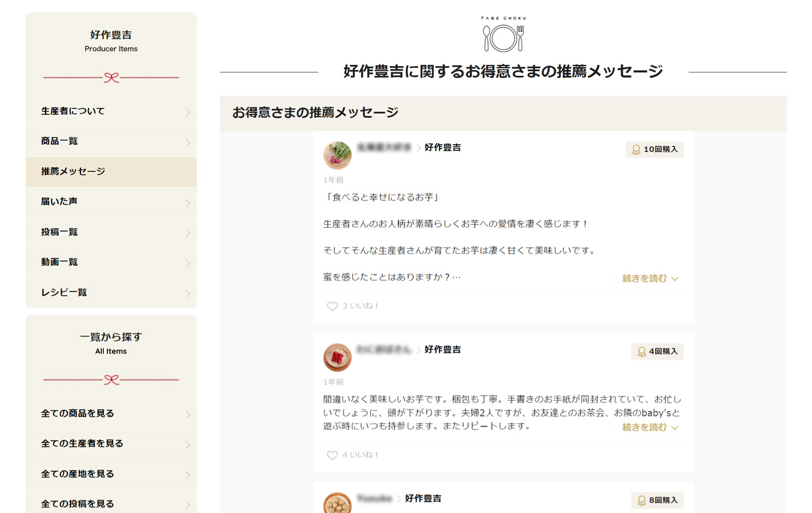Expand 続きを読む on the second review
The image size is (812, 513).
646,427
